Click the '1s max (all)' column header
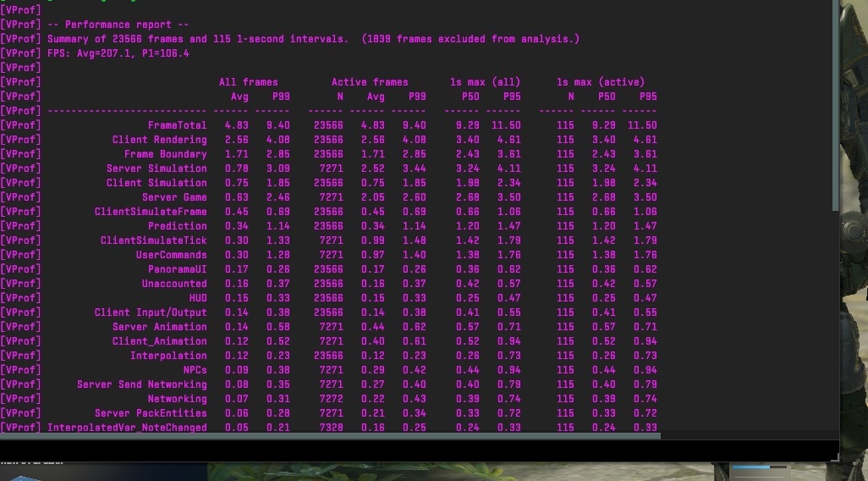868x481 pixels. pyautogui.click(x=485, y=83)
